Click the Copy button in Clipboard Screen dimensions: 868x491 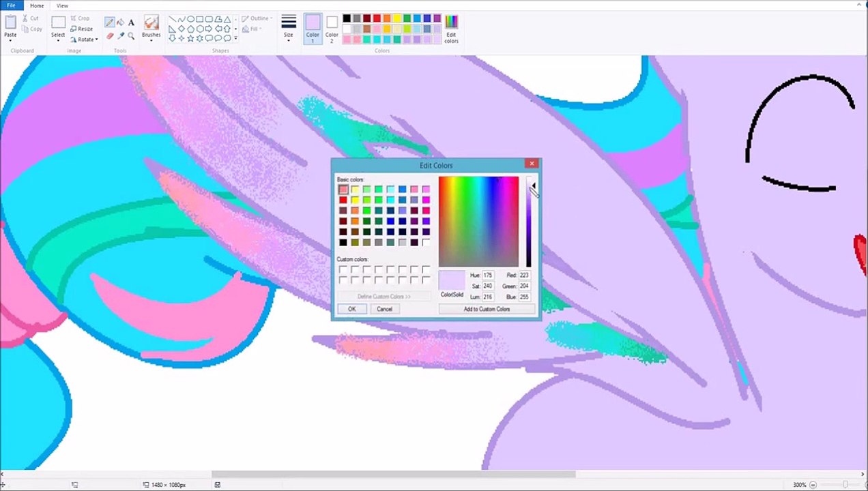32,29
